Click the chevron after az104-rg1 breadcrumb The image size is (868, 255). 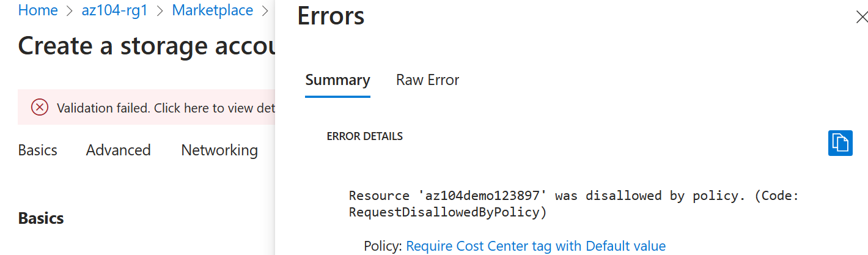[160, 10]
